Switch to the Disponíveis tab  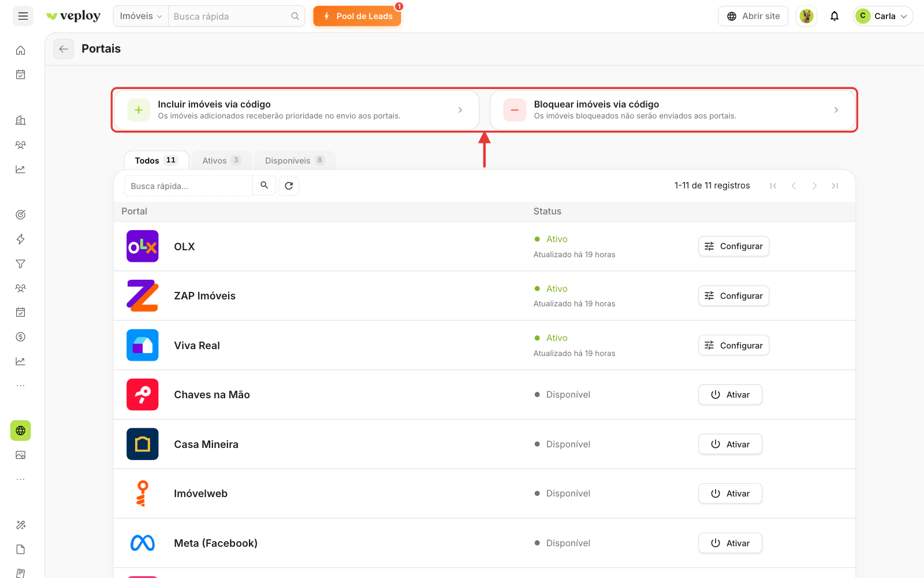[295, 161]
